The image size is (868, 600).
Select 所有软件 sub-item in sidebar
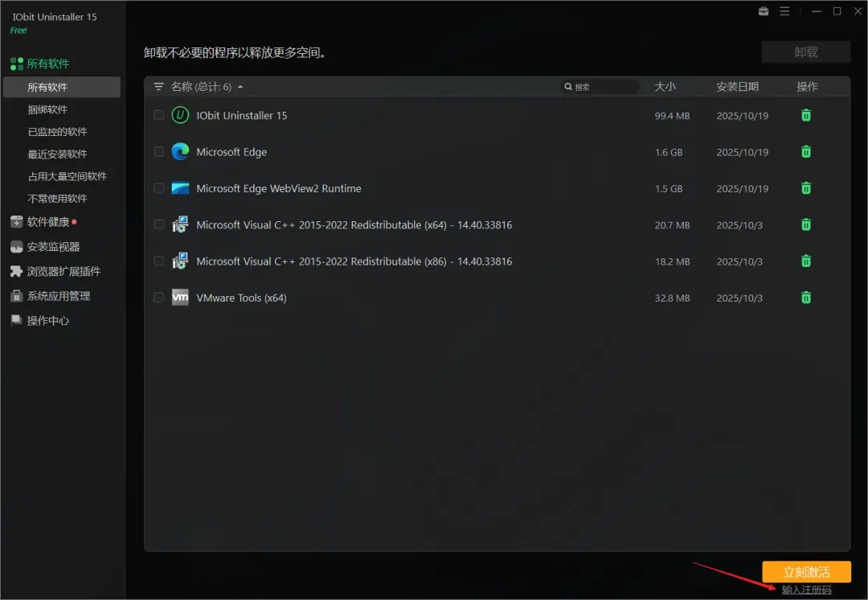coord(61,87)
